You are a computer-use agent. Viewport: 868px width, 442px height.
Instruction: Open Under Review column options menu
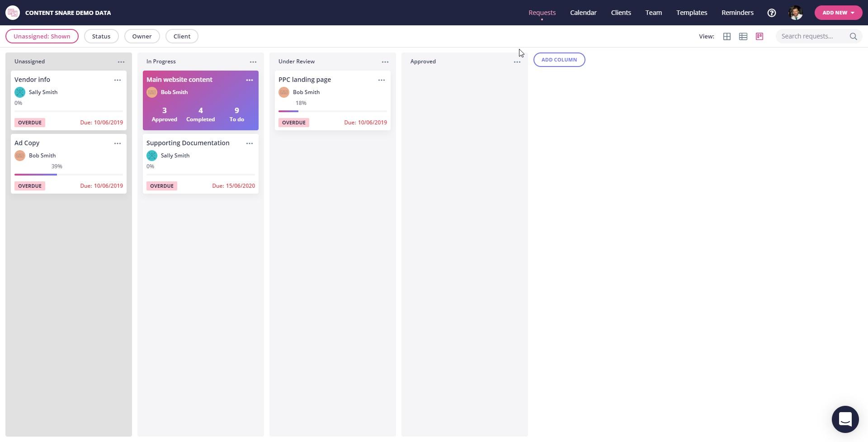pos(385,62)
